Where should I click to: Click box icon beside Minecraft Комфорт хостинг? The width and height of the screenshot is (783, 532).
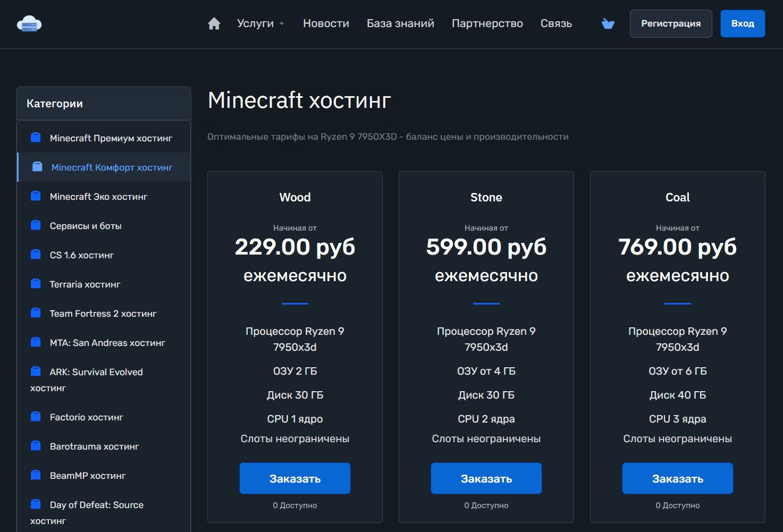point(37,167)
